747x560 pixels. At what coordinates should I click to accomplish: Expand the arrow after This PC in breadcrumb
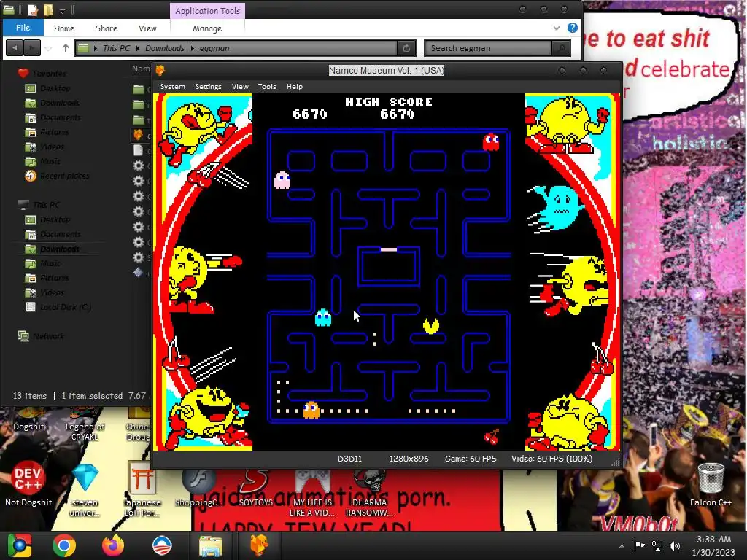(138, 48)
